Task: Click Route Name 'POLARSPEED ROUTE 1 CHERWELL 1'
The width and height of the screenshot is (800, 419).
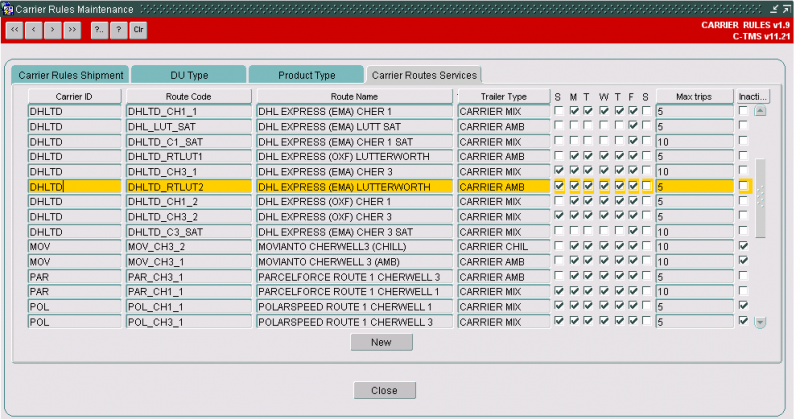Action: [x=355, y=307]
